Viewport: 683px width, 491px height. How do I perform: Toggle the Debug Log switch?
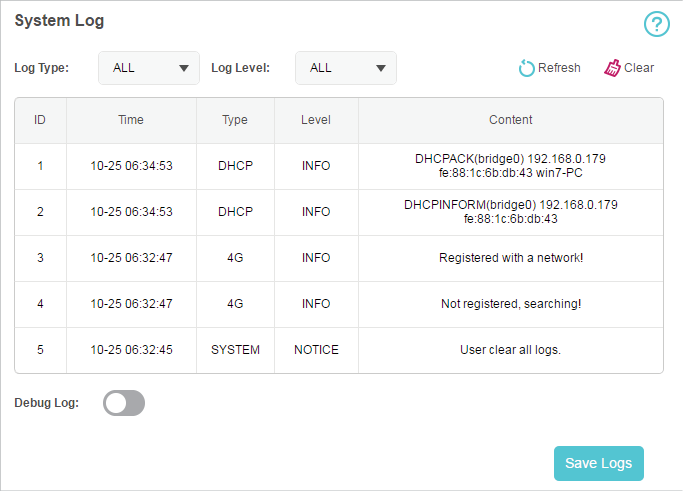coord(124,403)
